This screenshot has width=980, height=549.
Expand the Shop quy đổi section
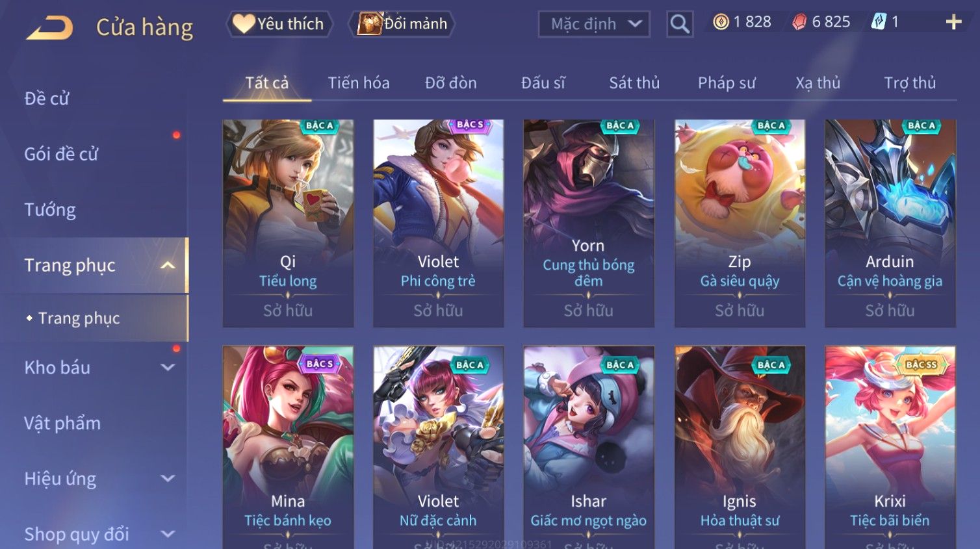point(168,534)
